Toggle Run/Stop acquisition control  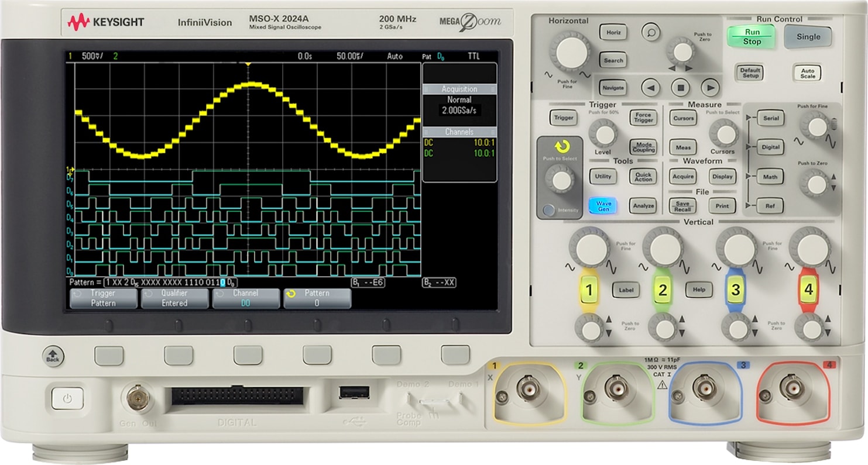[751, 37]
